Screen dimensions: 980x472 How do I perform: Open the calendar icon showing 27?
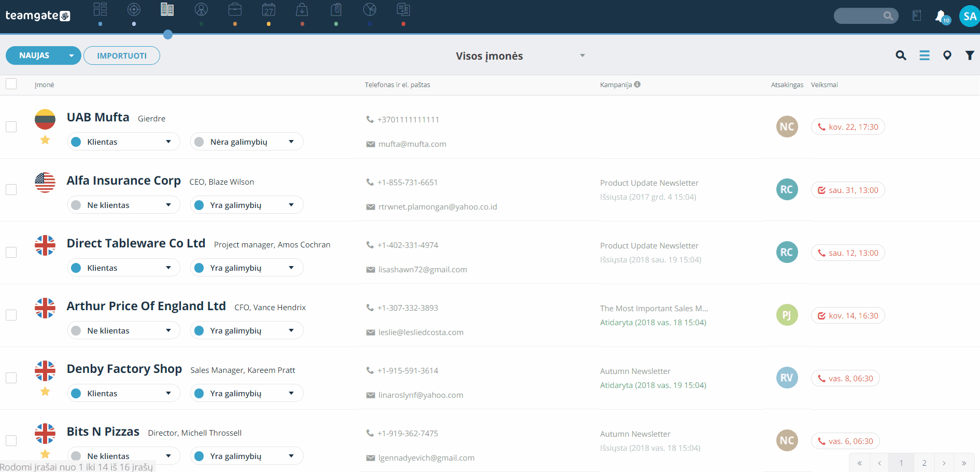268,9
